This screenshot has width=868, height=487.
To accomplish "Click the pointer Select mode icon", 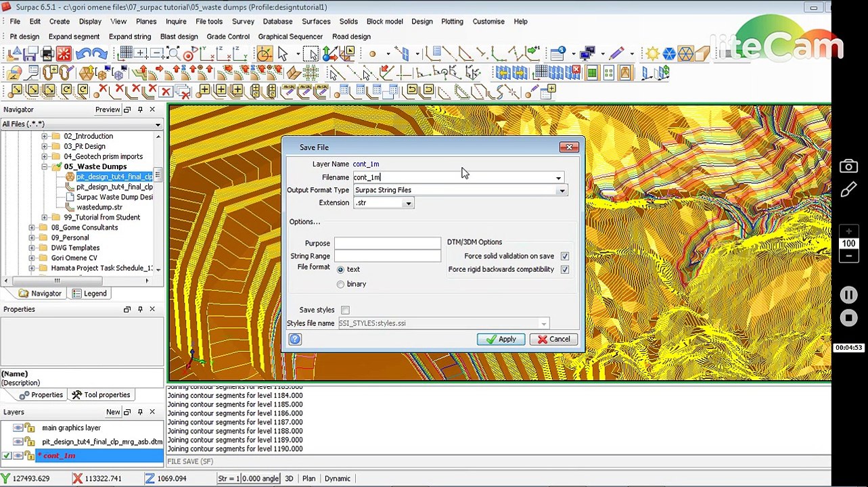I will (x=283, y=54).
